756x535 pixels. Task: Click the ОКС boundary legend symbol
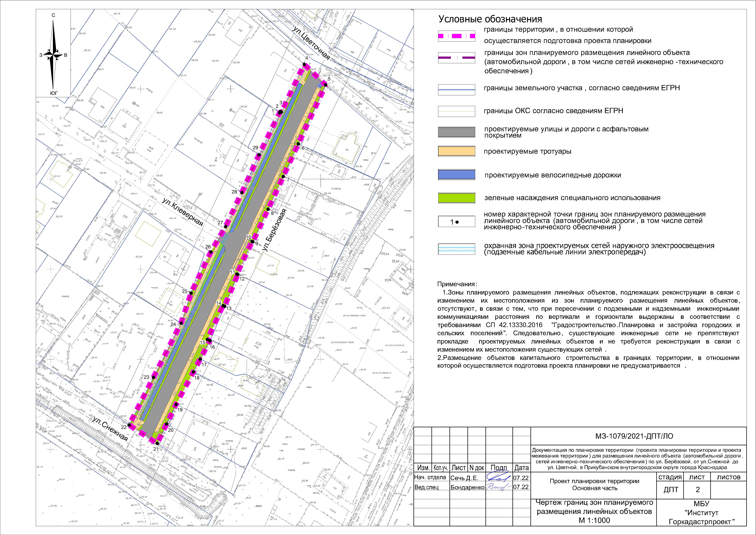click(x=456, y=111)
